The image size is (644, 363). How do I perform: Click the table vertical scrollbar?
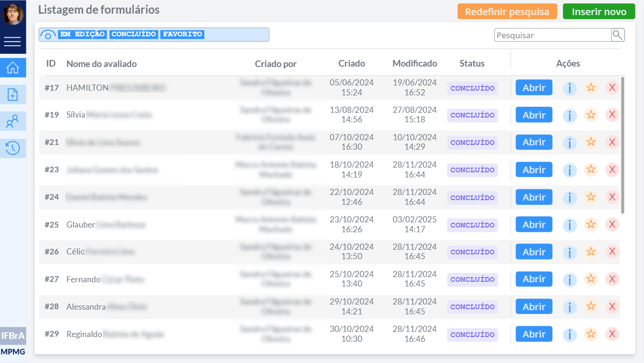point(623,145)
